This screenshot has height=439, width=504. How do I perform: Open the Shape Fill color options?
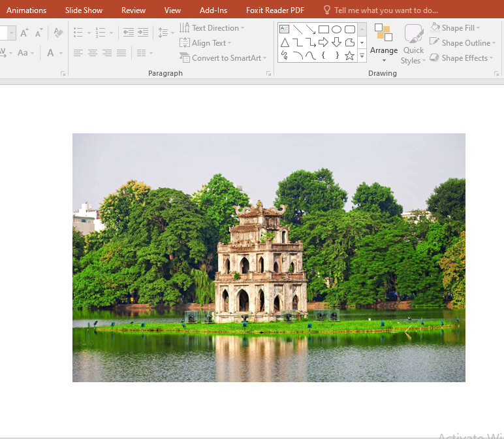coord(455,28)
